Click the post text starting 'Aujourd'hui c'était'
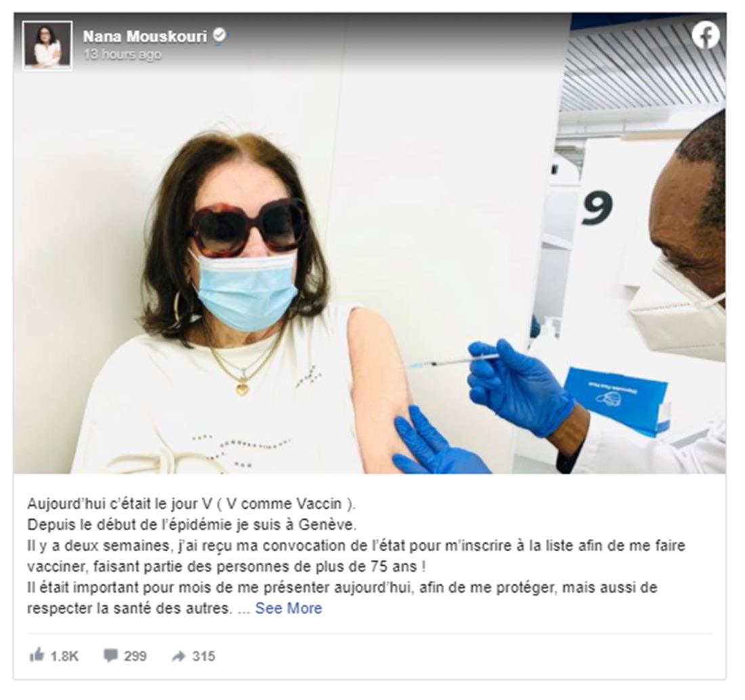 (191, 504)
